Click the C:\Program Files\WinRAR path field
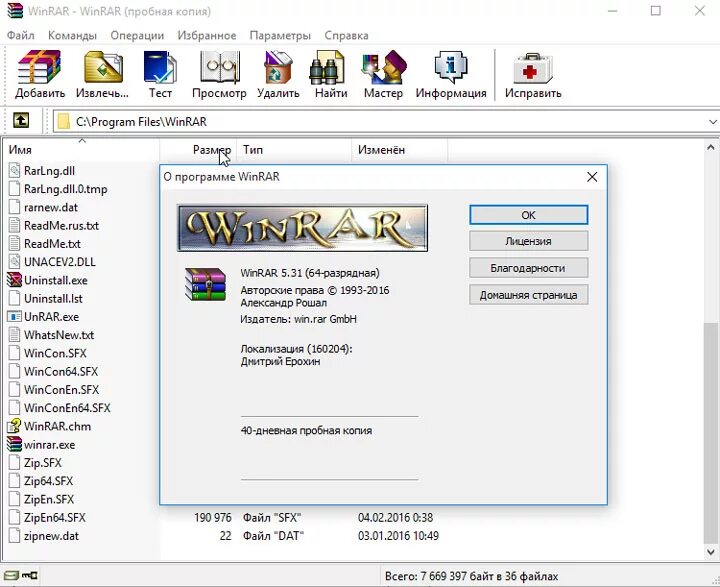This screenshot has height=587, width=720. coord(386,122)
